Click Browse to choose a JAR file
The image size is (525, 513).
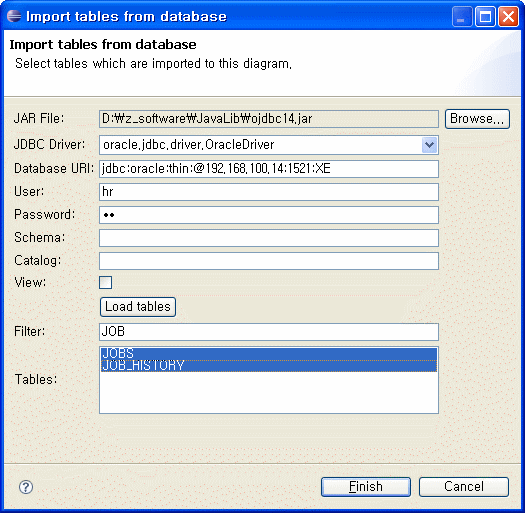477,119
